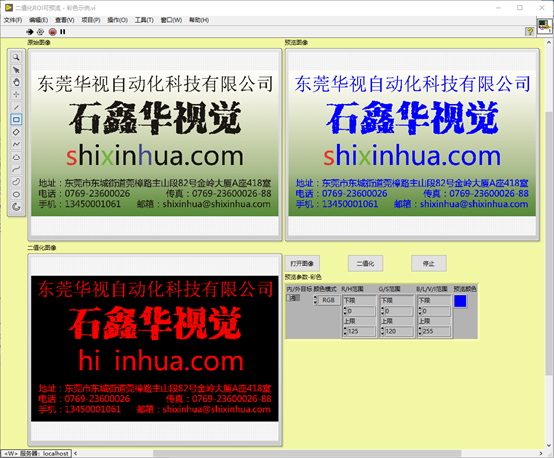This screenshot has width=554, height=458.
Task: Select the hand pan tool
Action: click(16, 82)
